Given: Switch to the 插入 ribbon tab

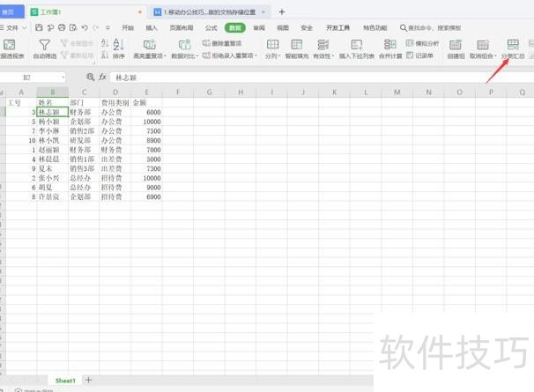Looking at the screenshot, I should pos(152,28).
